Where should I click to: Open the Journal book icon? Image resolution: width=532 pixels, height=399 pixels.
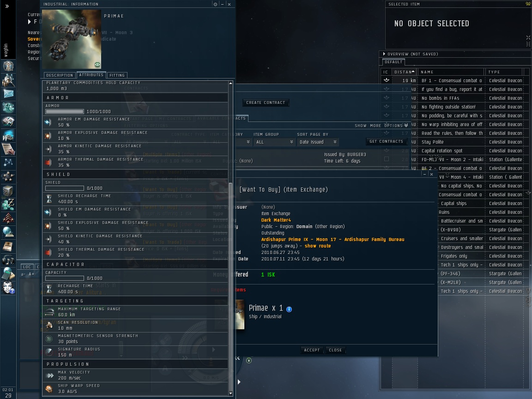coord(8,246)
